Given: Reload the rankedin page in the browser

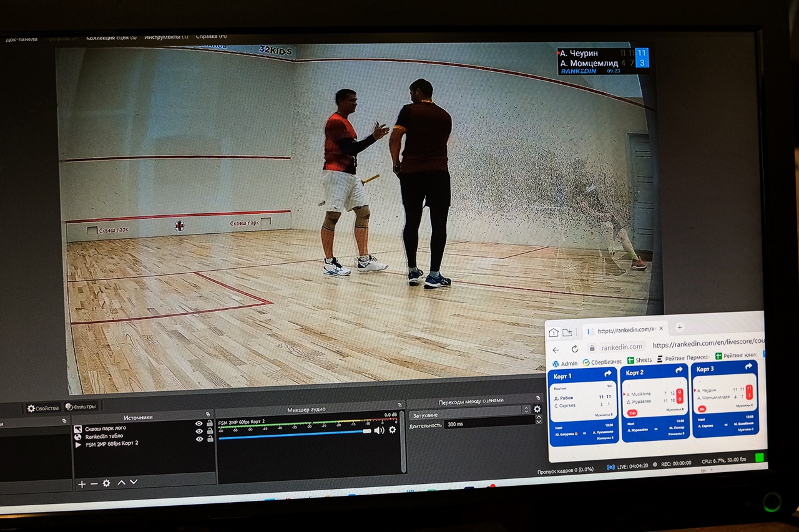Looking at the screenshot, I should pos(574,349).
